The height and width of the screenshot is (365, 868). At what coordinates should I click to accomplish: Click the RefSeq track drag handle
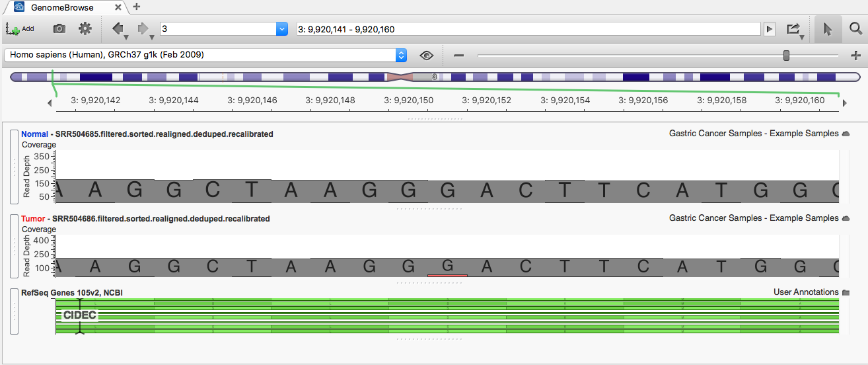point(14,311)
